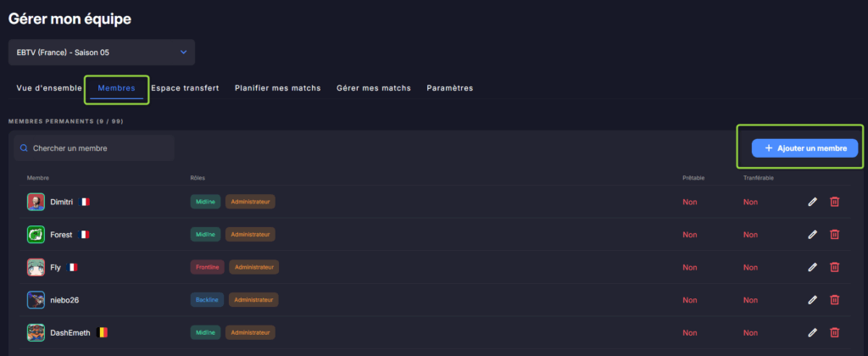
Task: Click the pencil icon for DashEmeth
Action: click(x=812, y=332)
